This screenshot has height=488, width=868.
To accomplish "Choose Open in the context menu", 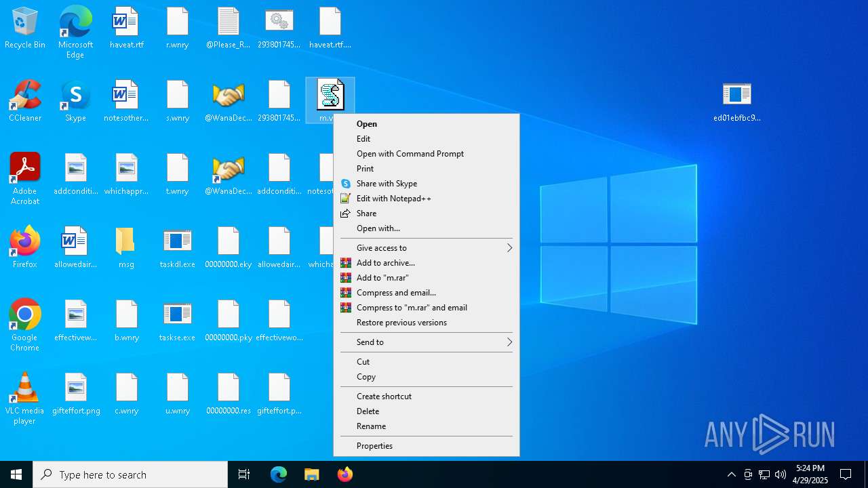I will [x=427, y=124].
